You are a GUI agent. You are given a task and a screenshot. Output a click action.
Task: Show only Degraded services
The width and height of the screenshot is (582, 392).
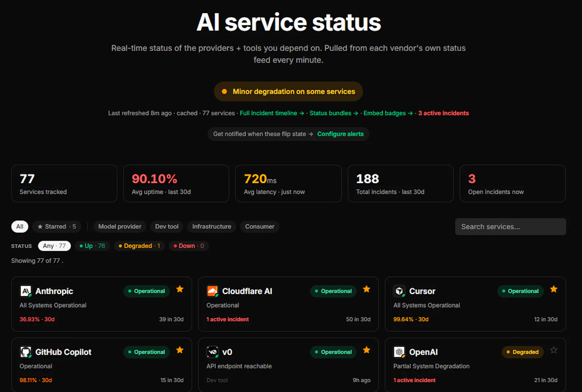pos(139,246)
